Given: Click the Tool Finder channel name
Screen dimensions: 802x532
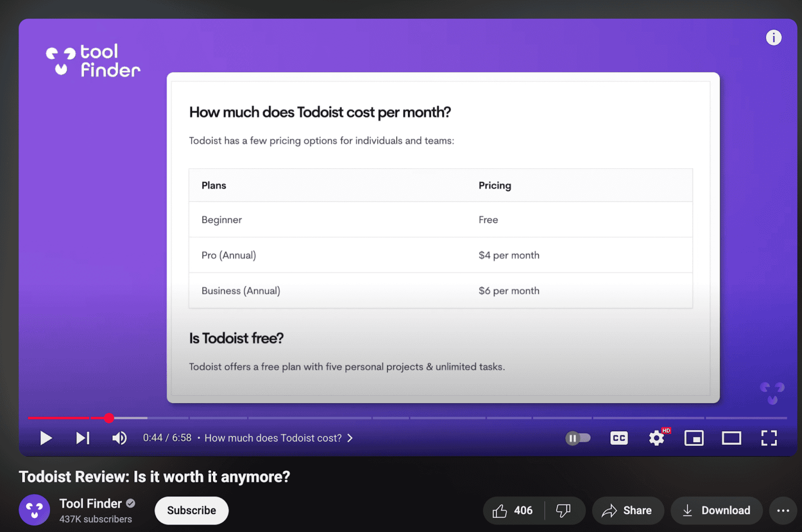Looking at the screenshot, I should click(91, 503).
